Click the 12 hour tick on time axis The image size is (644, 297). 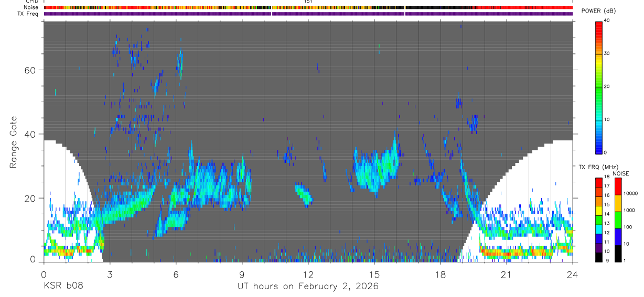point(308,274)
